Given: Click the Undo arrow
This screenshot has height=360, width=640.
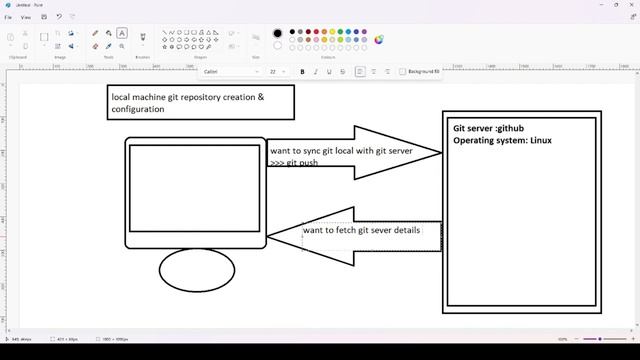Looking at the screenshot, I should pyautogui.click(x=59, y=17).
